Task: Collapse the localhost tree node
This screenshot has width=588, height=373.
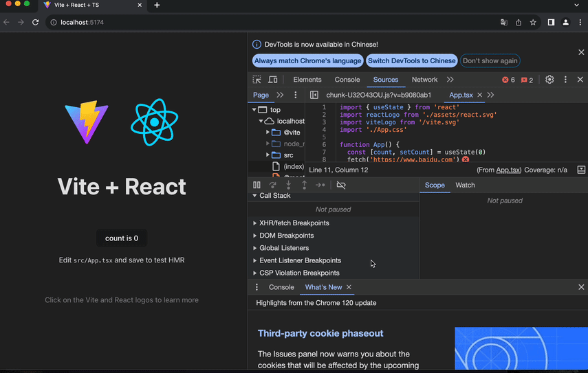Action: [261, 121]
